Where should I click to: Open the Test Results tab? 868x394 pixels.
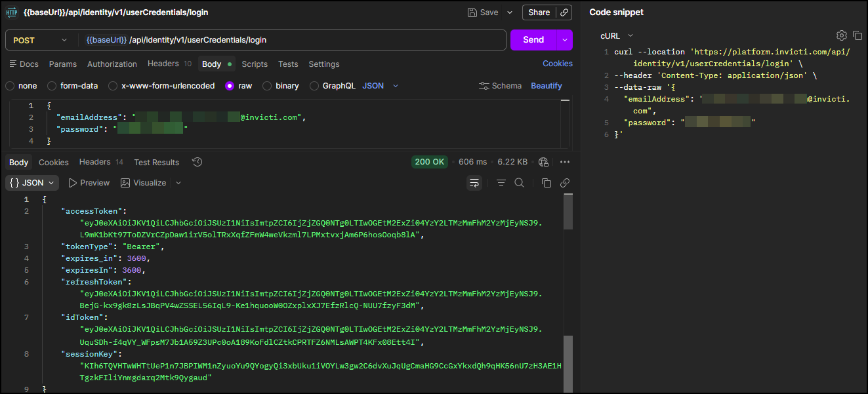click(157, 162)
